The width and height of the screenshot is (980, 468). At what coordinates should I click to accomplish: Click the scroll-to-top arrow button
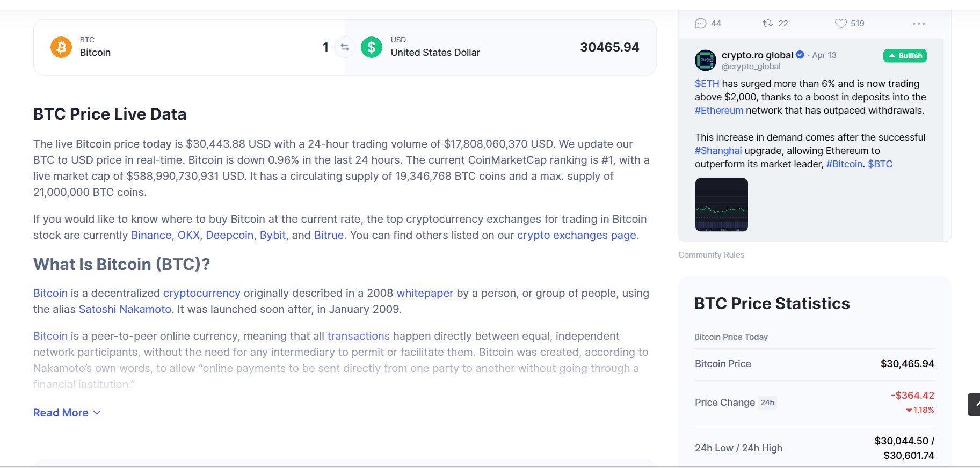point(974,405)
